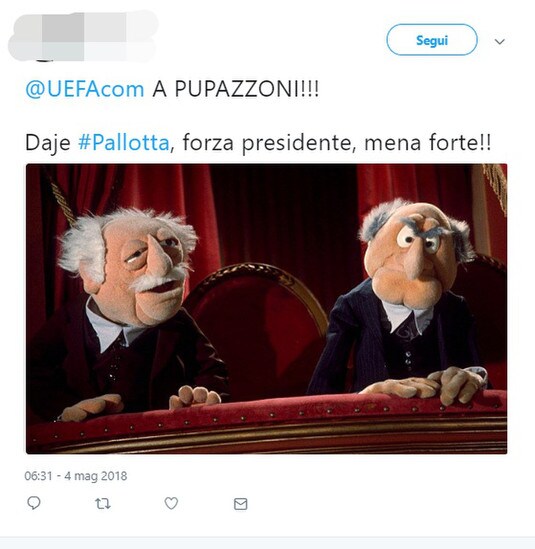This screenshot has height=549, width=535.
Task: Click the frowning bald puppet on the right
Action: tap(410, 298)
